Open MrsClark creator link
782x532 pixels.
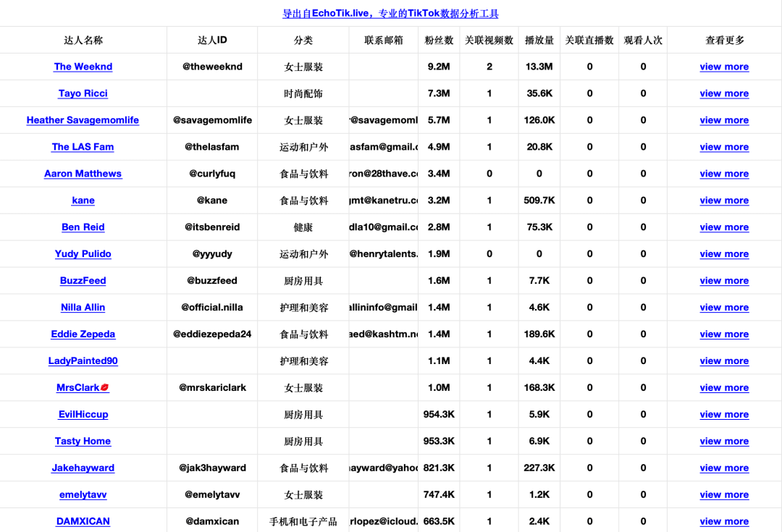tap(83, 387)
